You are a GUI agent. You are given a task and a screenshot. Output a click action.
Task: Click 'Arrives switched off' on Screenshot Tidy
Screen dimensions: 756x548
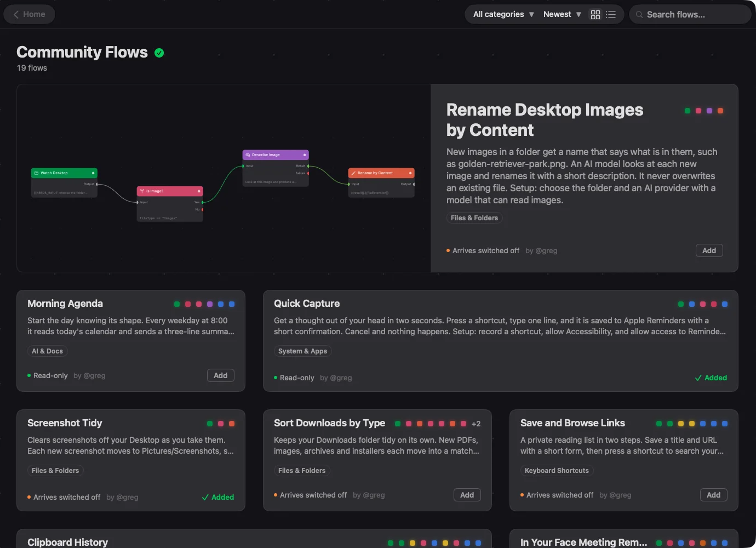click(67, 497)
